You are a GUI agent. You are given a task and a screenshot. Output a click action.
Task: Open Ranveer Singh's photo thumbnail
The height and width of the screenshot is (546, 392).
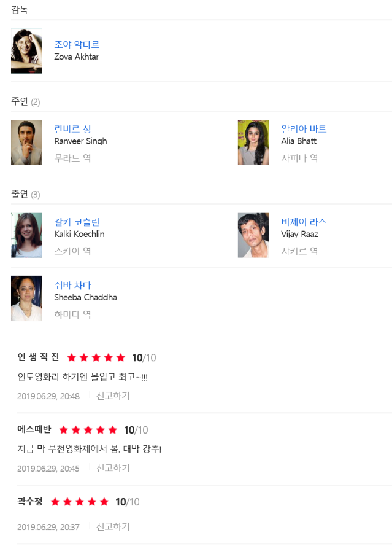(x=26, y=142)
